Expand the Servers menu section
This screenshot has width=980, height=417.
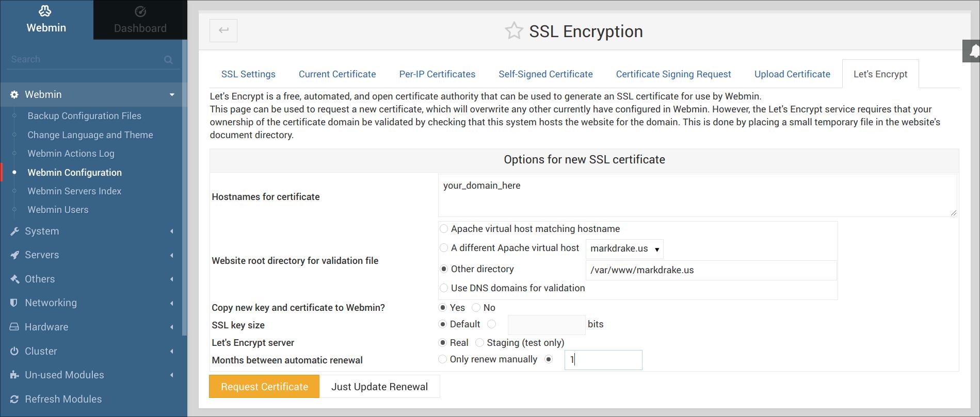click(x=172, y=255)
